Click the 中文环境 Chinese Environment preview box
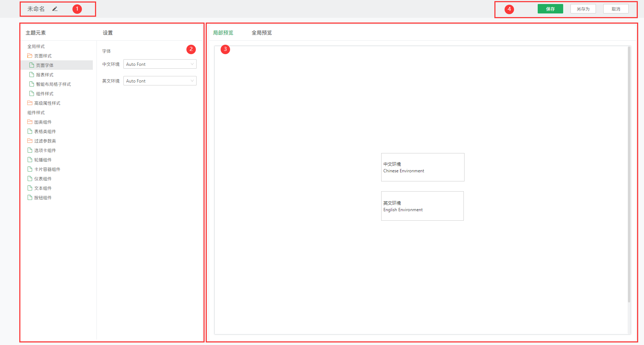The width and height of the screenshot is (644, 345). (422, 167)
